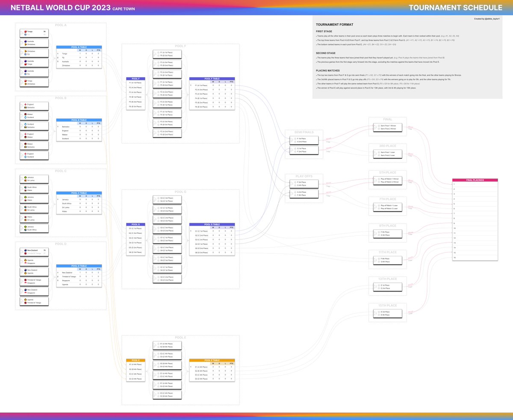513x420 pixels.
Task: Open G 1st Place vs F 2nd Place semi final
Action: 304,150
